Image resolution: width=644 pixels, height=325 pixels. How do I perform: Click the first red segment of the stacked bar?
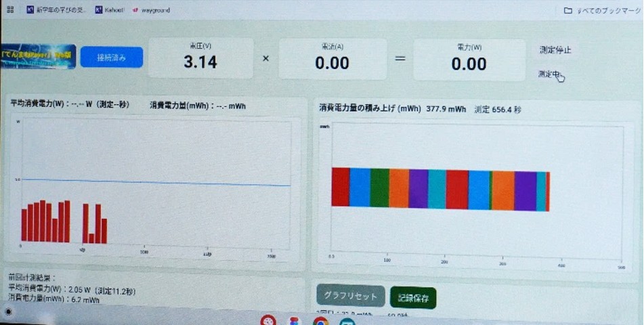[340, 188]
